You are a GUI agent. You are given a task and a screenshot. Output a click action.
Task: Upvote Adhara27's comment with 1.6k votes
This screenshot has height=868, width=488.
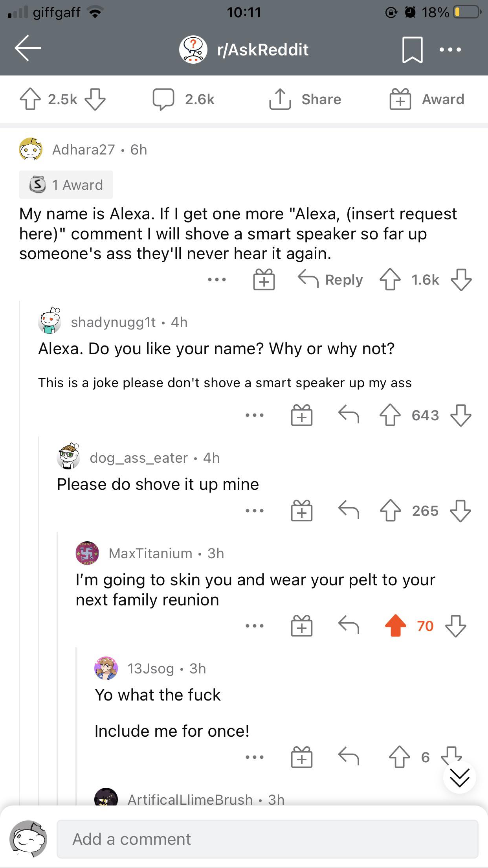click(x=390, y=280)
